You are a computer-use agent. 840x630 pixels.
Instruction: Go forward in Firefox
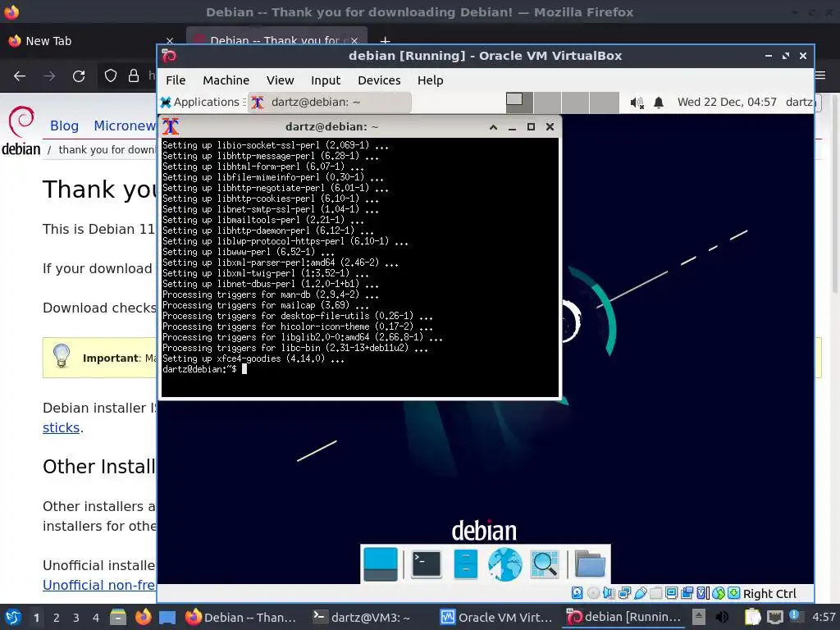click(49, 76)
